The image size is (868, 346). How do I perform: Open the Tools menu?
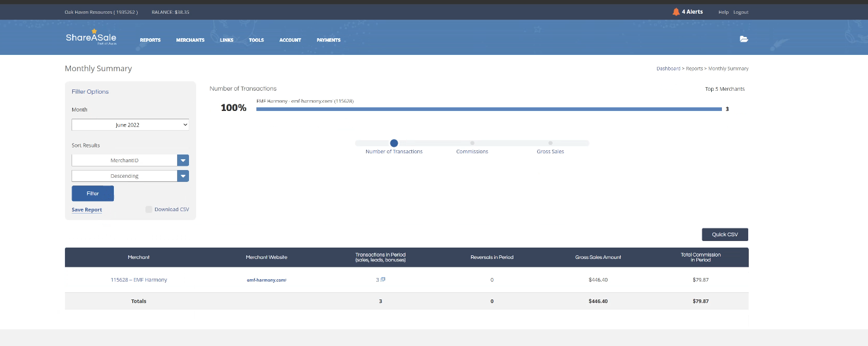[x=256, y=40]
